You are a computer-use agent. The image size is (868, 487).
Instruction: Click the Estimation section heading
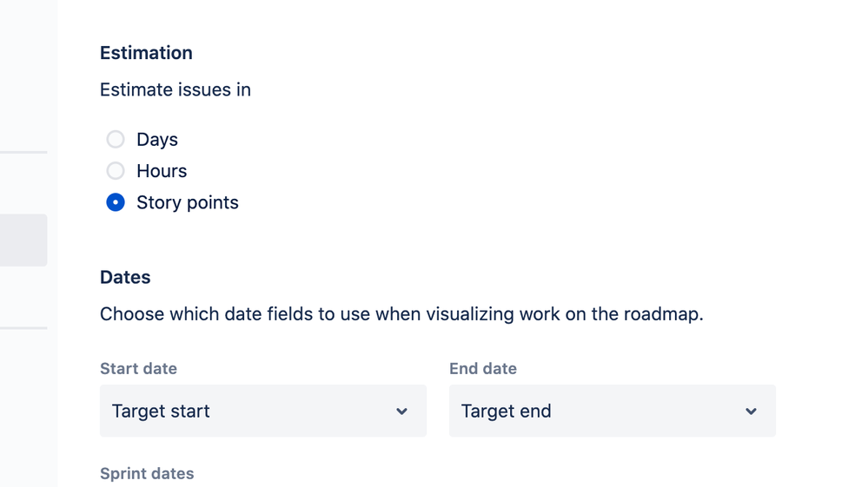(146, 53)
